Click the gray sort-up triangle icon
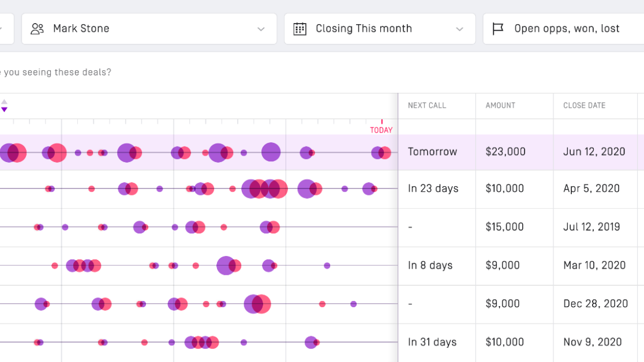Screen dimensions: 644x362 4,102
